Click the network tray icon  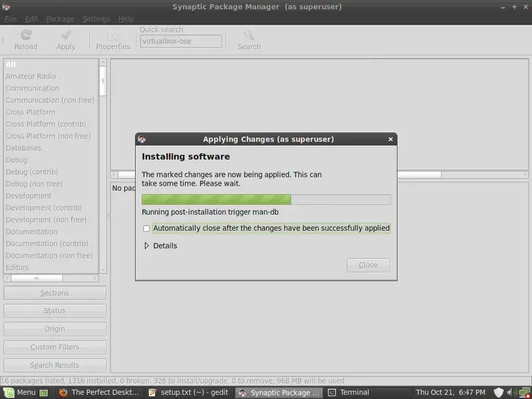pos(524,392)
